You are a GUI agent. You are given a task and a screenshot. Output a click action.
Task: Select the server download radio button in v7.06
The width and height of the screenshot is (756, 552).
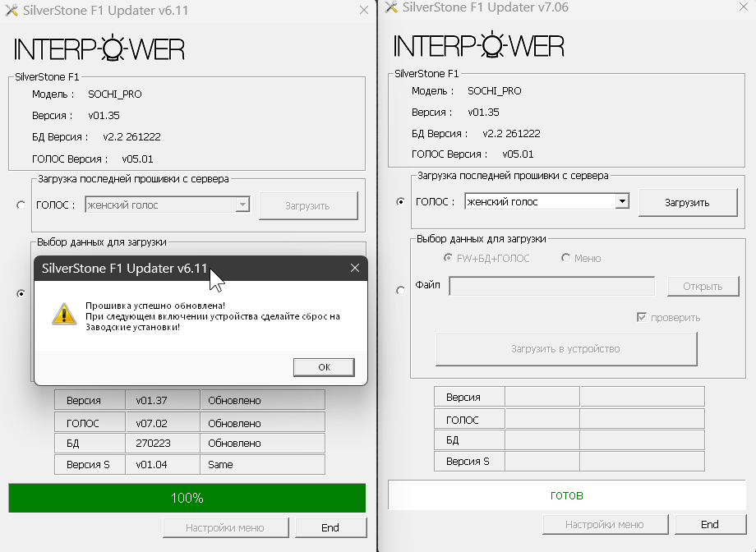tap(400, 201)
